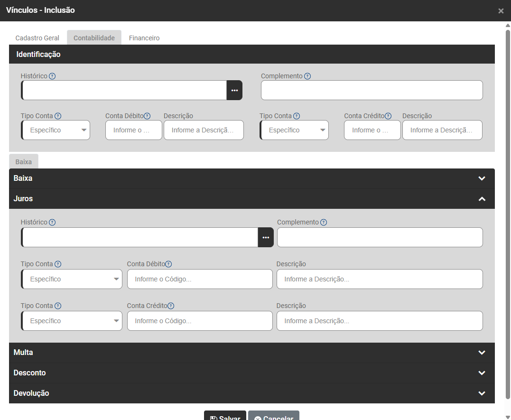
Task: Open credit Tipo Conta dropdown in Juros
Action: click(x=72, y=321)
